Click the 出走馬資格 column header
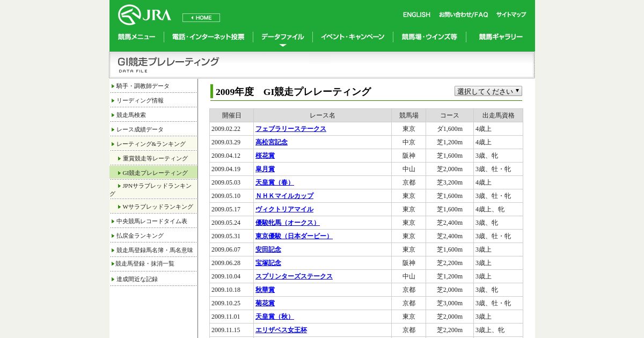The width and height of the screenshot is (644, 338). click(499, 115)
